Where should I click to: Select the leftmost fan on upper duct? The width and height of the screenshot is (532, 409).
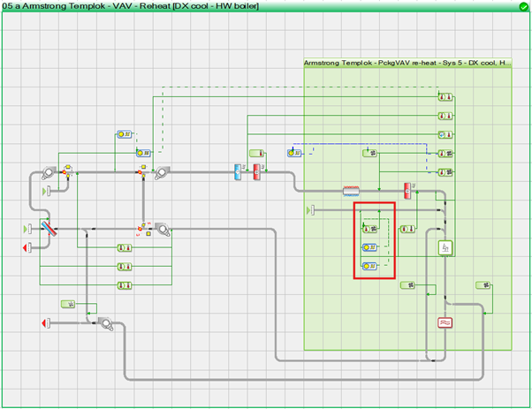pyautogui.click(x=48, y=171)
